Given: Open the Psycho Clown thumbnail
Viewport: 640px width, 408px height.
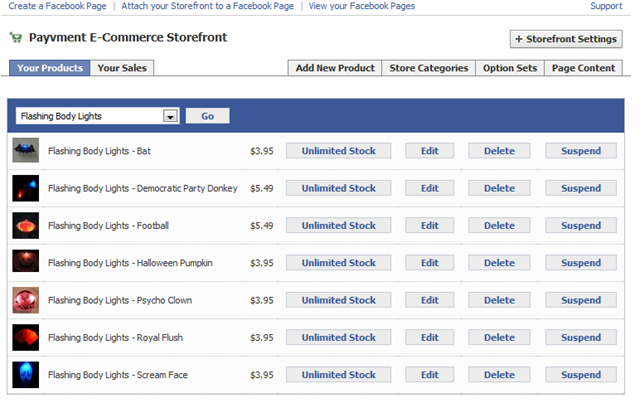Looking at the screenshot, I should [26, 300].
